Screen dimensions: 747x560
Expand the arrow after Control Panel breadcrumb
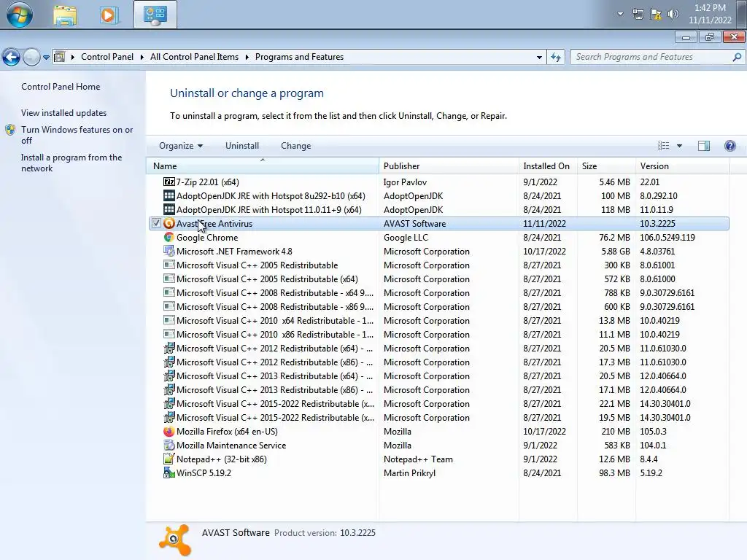[x=142, y=57]
